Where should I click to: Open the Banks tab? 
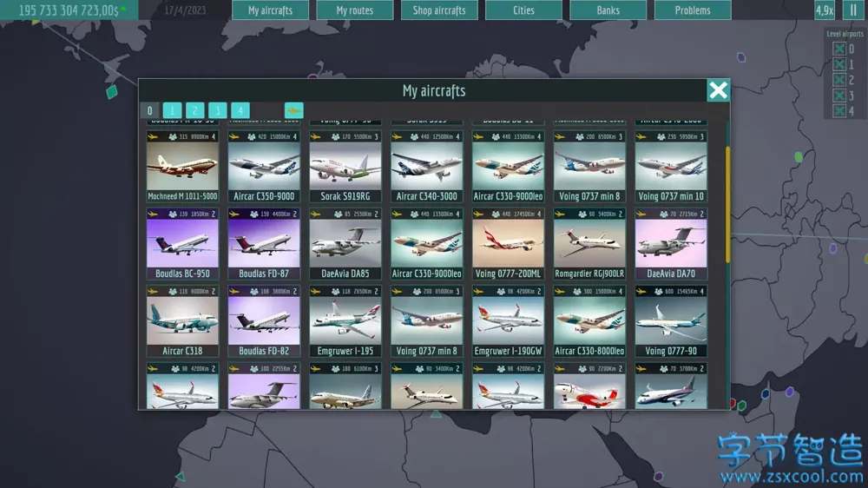608,10
